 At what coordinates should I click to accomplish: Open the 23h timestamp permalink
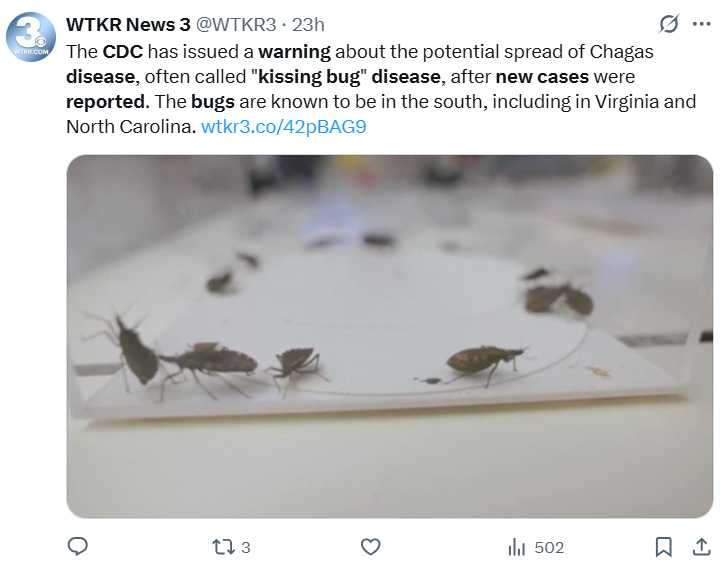[x=308, y=24]
